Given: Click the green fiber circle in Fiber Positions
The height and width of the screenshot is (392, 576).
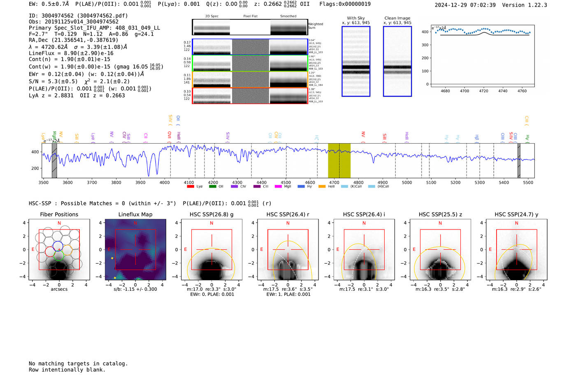Looking at the screenshot, I should tap(59, 256).
